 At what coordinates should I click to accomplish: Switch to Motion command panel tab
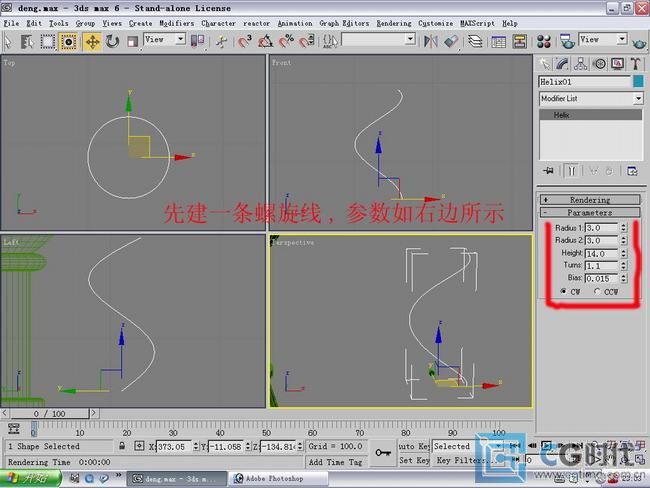599,64
